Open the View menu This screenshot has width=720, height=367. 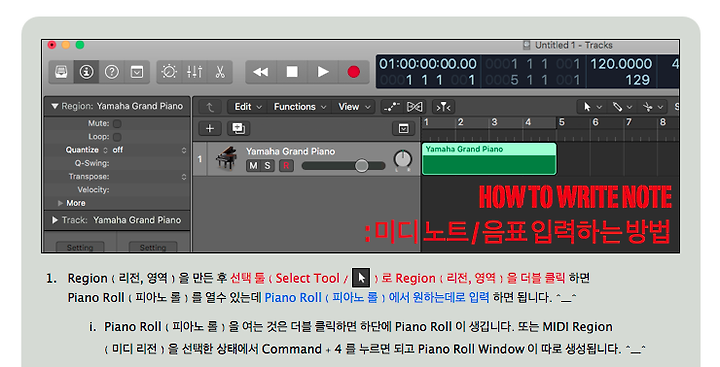(354, 107)
